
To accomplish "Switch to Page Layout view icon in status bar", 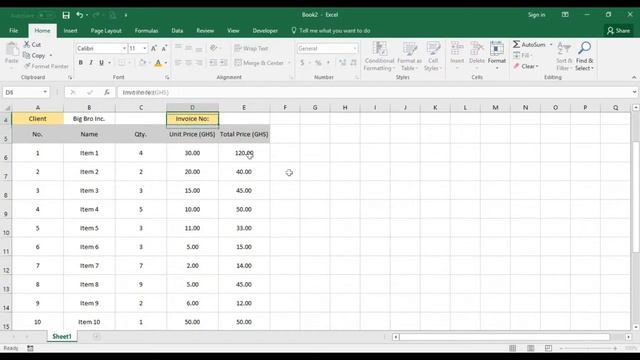I will pos(531,348).
